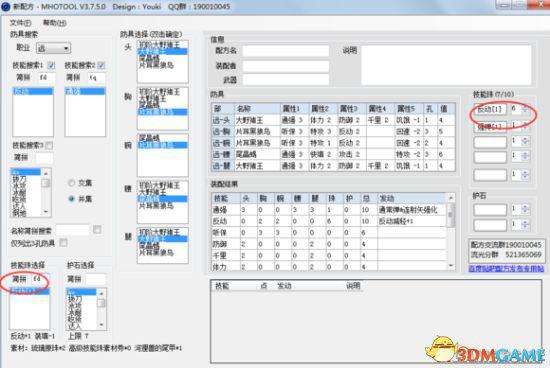Select the 交集 radio button
This screenshot has width=550, height=368.
pos(71,183)
